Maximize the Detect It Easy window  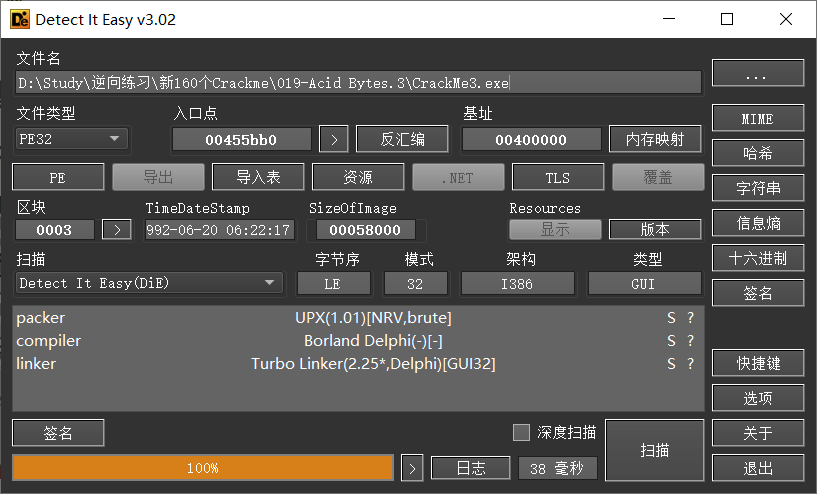(x=727, y=19)
